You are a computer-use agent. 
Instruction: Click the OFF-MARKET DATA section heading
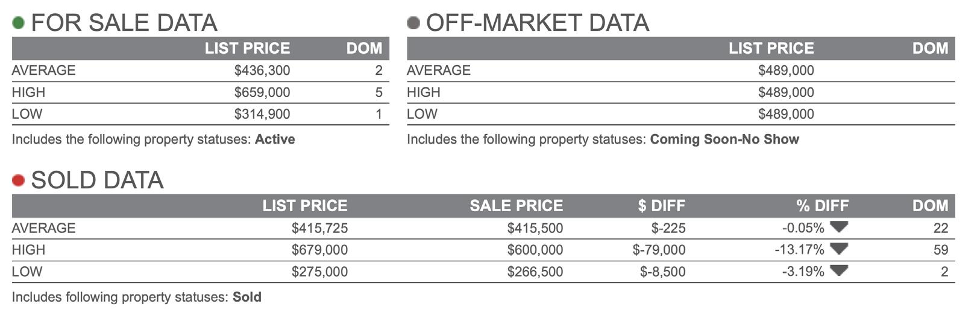(538, 23)
